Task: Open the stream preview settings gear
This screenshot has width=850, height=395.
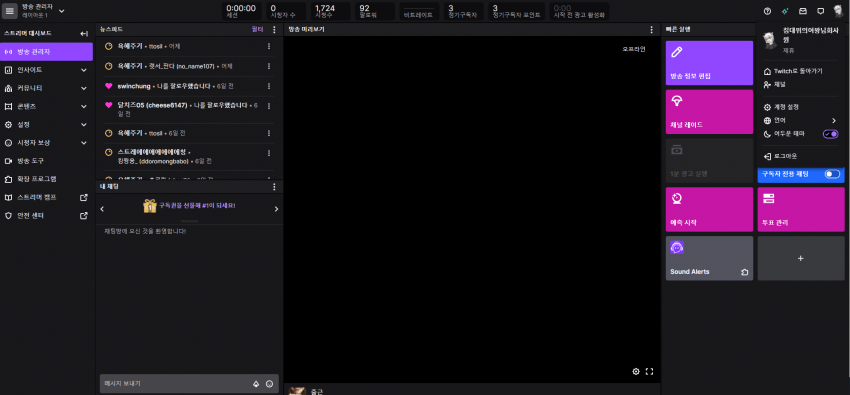Action: tap(636, 372)
